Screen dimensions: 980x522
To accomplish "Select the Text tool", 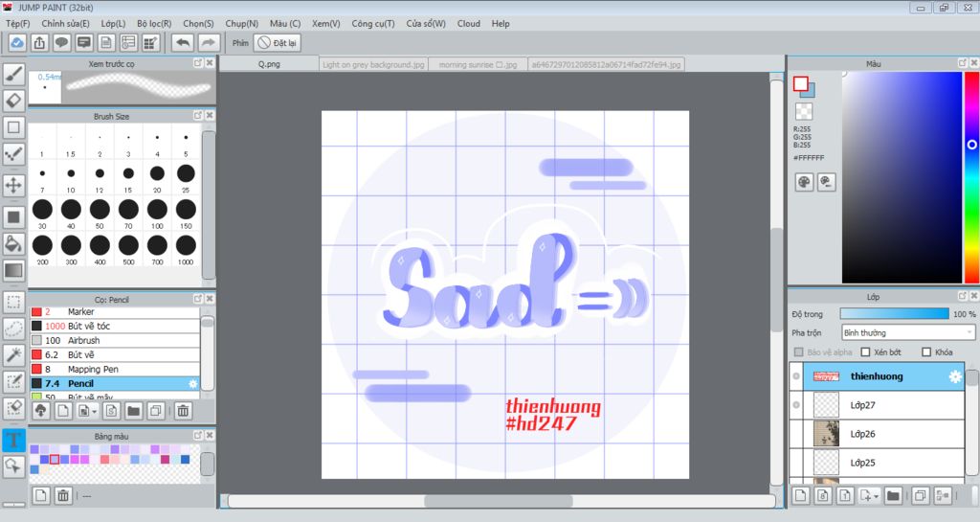I will coord(13,440).
